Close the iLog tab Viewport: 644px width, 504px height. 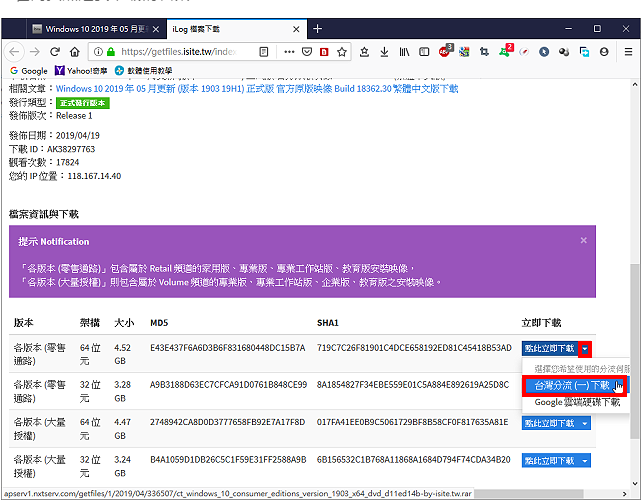click(296, 29)
